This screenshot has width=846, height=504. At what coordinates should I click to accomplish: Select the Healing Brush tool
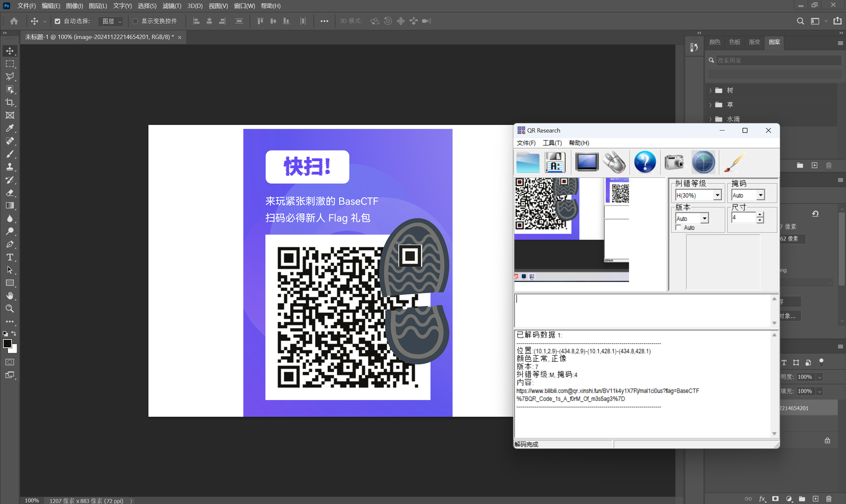click(10, 141)
